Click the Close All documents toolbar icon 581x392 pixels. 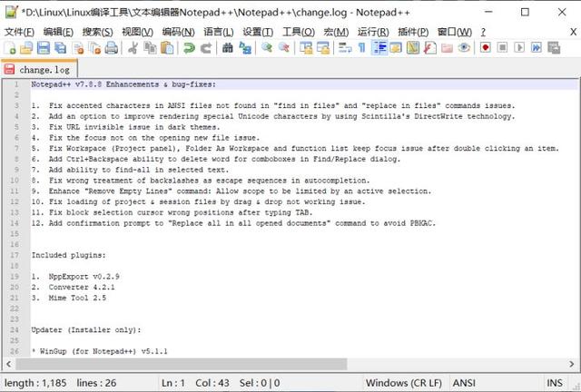94,48
